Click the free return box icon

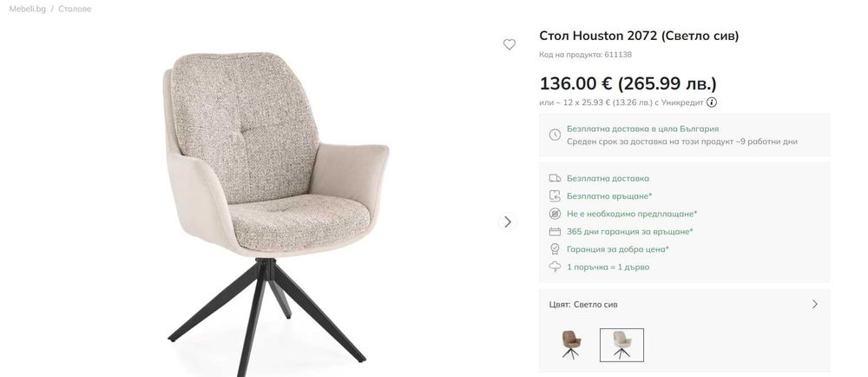pos(555,196)
